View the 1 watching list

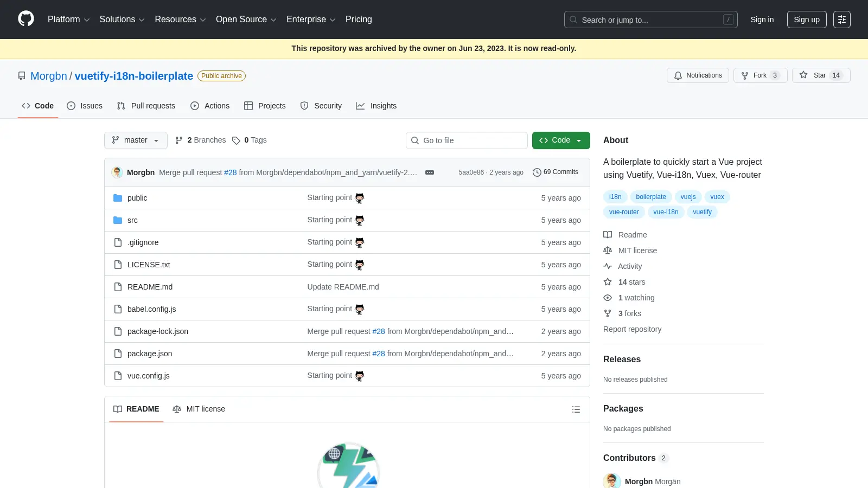629,298
